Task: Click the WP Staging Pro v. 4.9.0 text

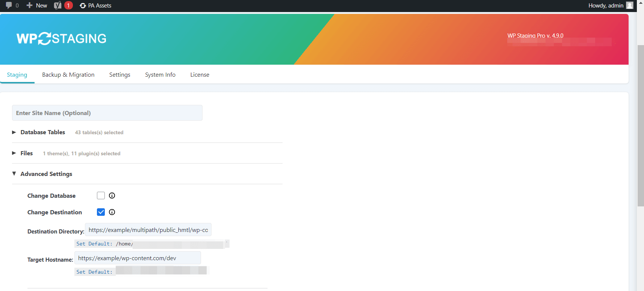Action: pyautogui.click(x=535, y=36)
